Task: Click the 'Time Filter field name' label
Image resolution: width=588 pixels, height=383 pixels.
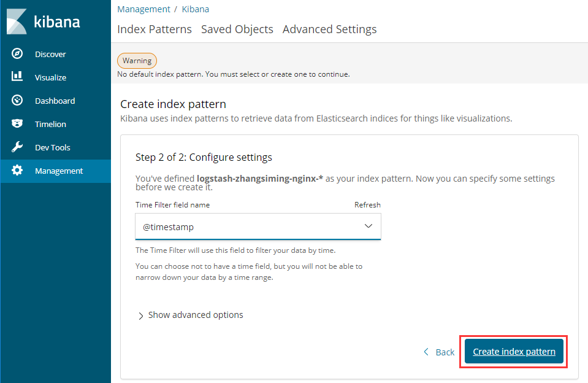Action: pos(172,204)
